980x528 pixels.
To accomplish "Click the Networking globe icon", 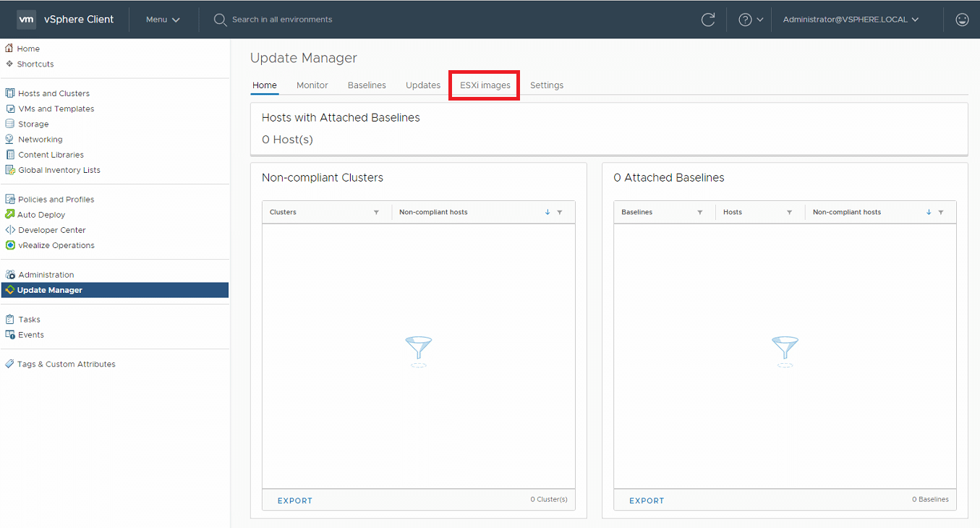I will tap(9, 139).
